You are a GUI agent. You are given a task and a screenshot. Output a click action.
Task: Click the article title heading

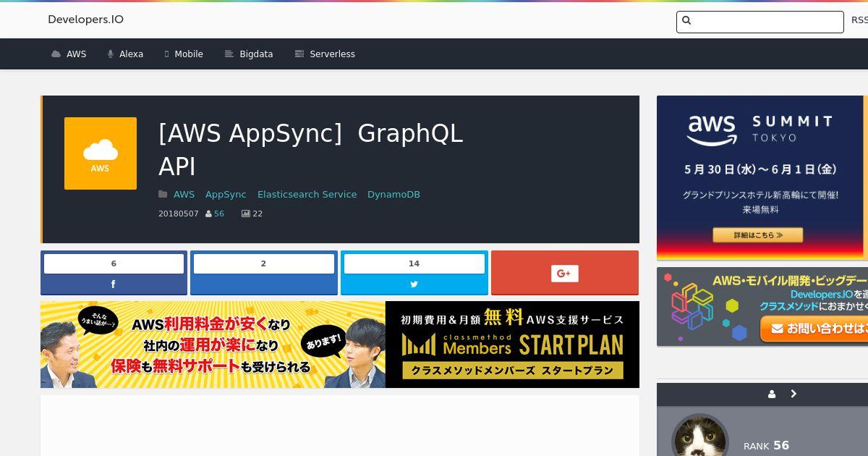pyautogui.click(x=311, y=149)
